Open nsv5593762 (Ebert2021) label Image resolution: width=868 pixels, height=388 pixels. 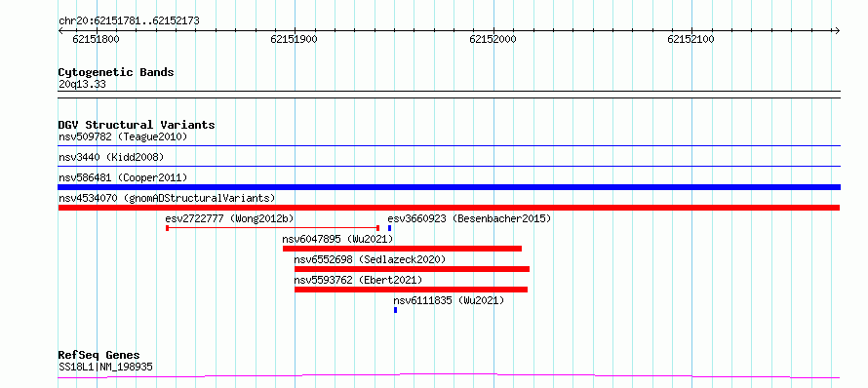pos(358,280)
